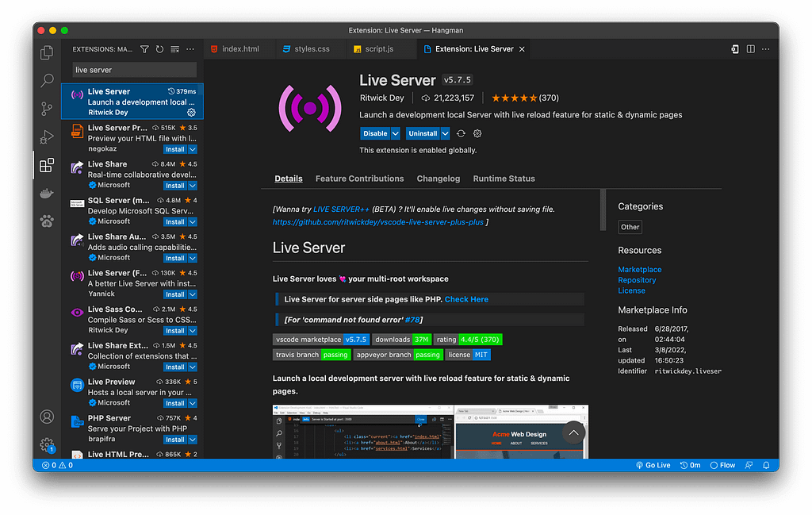Open Source Control view
The image size is (812, 515).
47,109
